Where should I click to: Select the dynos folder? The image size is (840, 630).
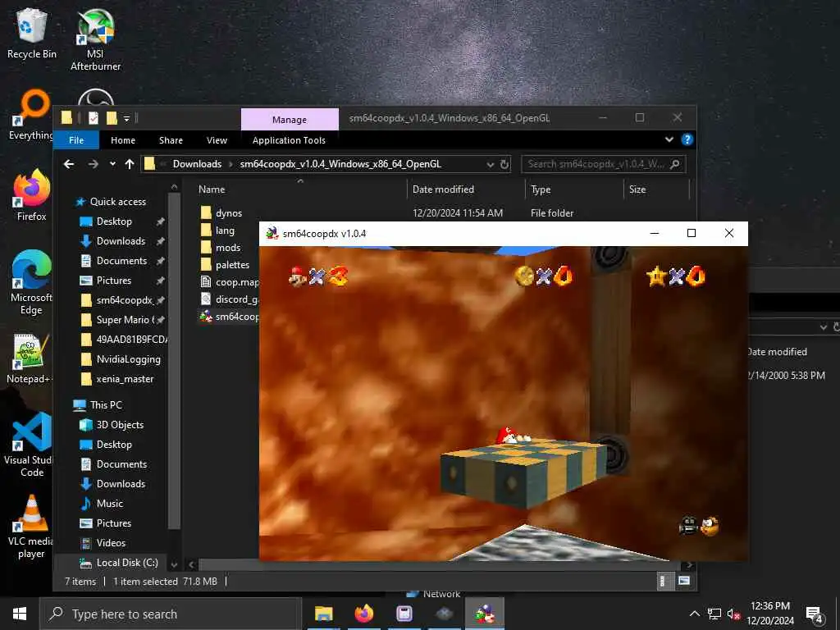pyautogui.click(x=221, y=213)
